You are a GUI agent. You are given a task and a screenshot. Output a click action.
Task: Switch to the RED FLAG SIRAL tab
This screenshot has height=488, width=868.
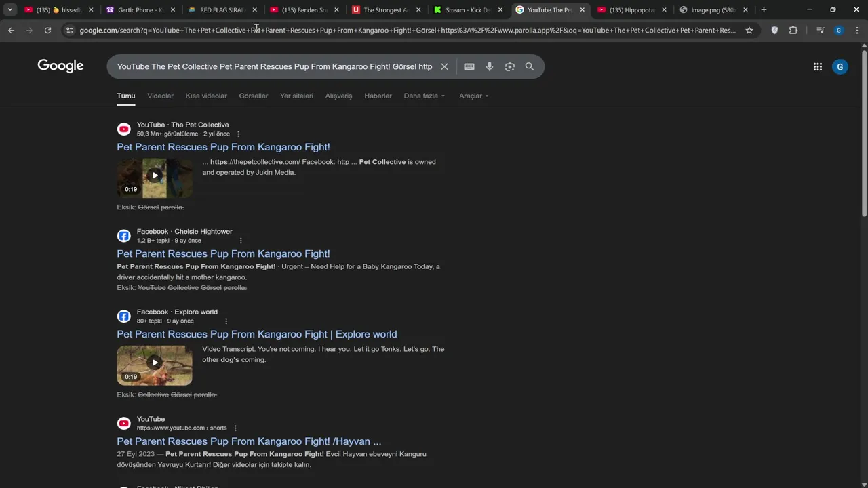(x=222, y=9)
